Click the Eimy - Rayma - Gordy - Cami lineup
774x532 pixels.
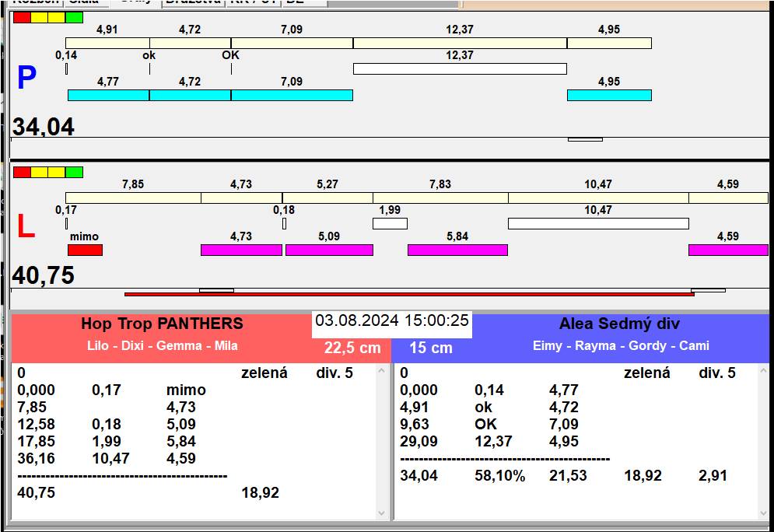point(621,345)
